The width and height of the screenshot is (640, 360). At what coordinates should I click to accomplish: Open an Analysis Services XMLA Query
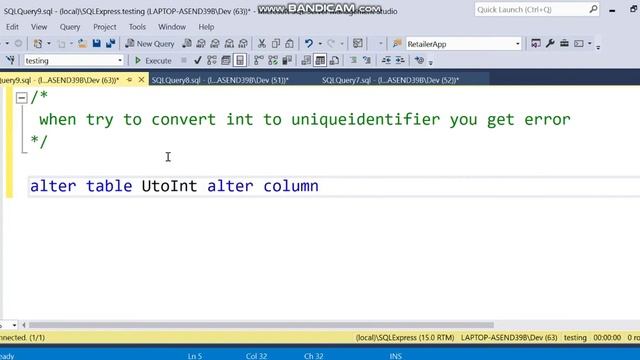(229, 43)
